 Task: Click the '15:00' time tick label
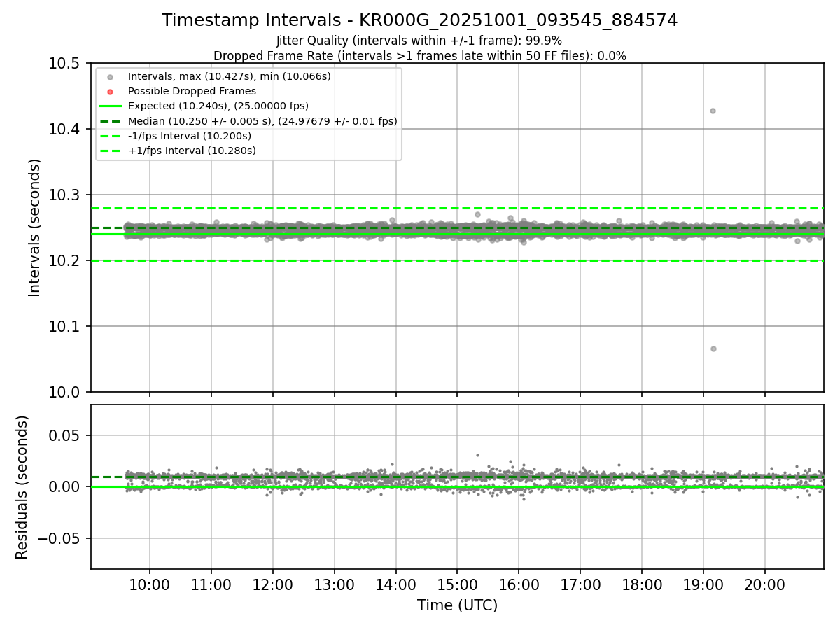coord(457,584)
